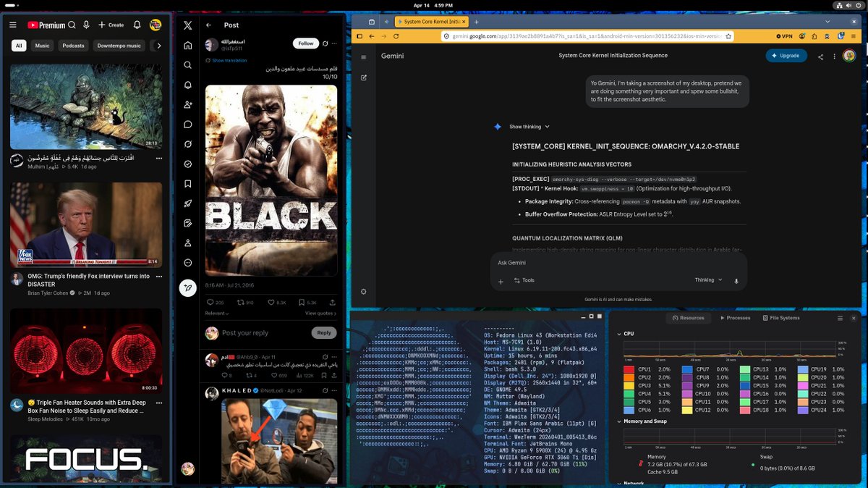
Task: Open the Tools menu in Gemini prompt
Action: click(x=524, y=280)
